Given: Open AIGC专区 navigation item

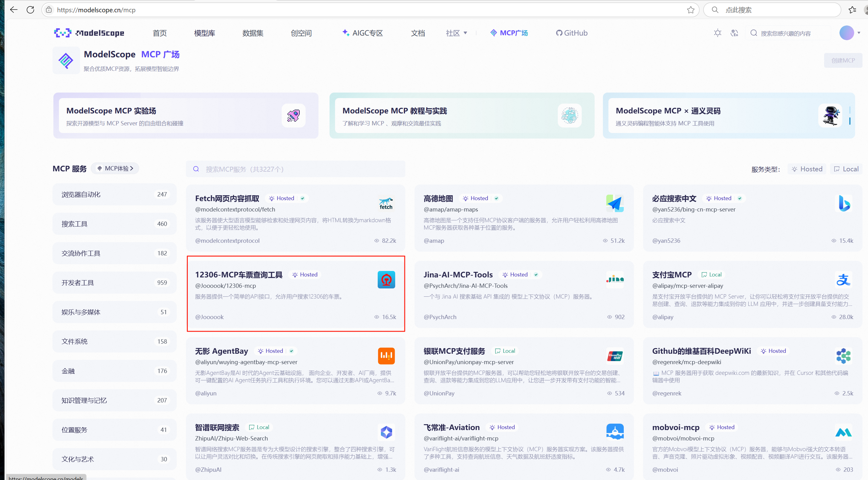Looking at the screenshot, I should click(362, 33).
